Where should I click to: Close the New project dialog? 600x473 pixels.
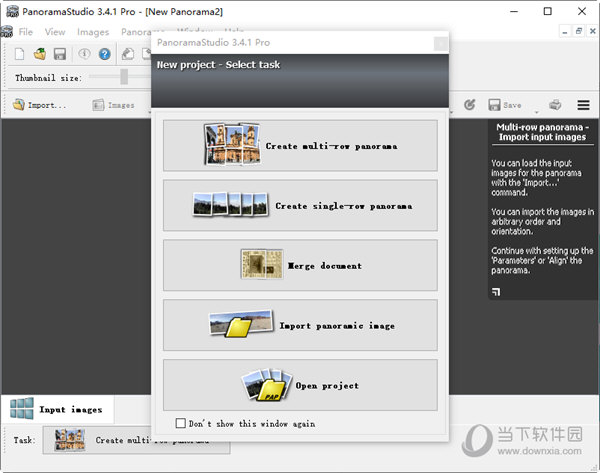tap(441, 44)
